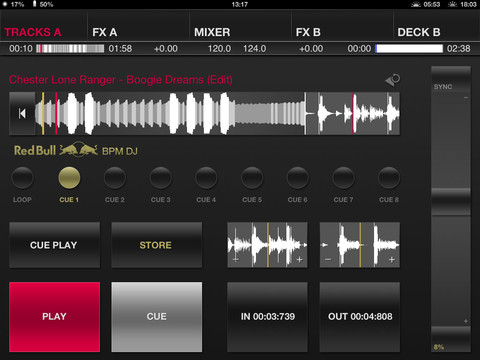This screenshot has width=480, height=360.
Task: Nudge OUT point later with plus icon
Action: coord(392,259)
